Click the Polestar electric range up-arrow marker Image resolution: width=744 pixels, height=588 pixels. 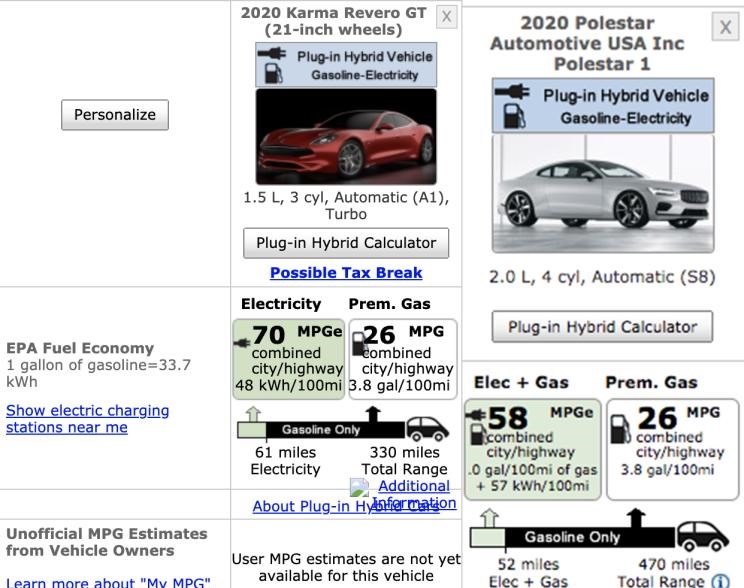click(x=489, y=518)
